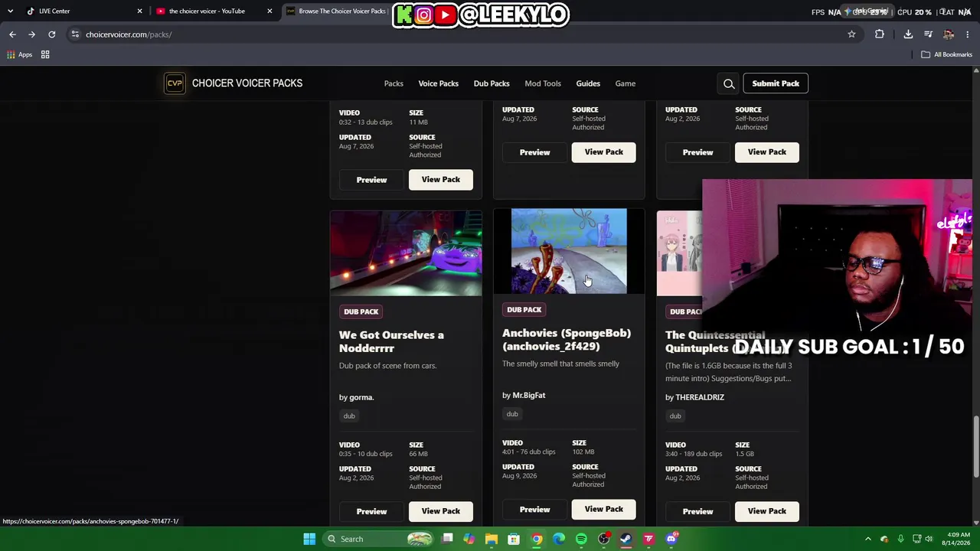Open the Chrome profile avatar

point(949,34)
